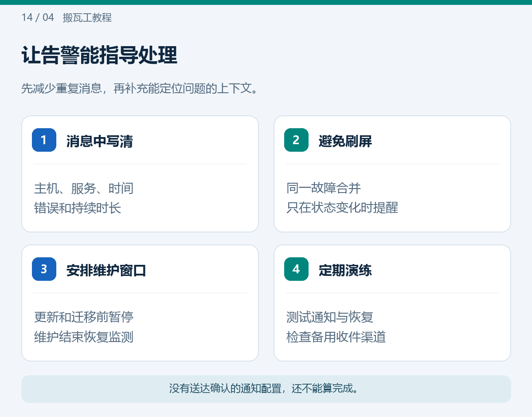Click the line 更新和迁移前暂停
532x417 pixels.
click(84, 317)
